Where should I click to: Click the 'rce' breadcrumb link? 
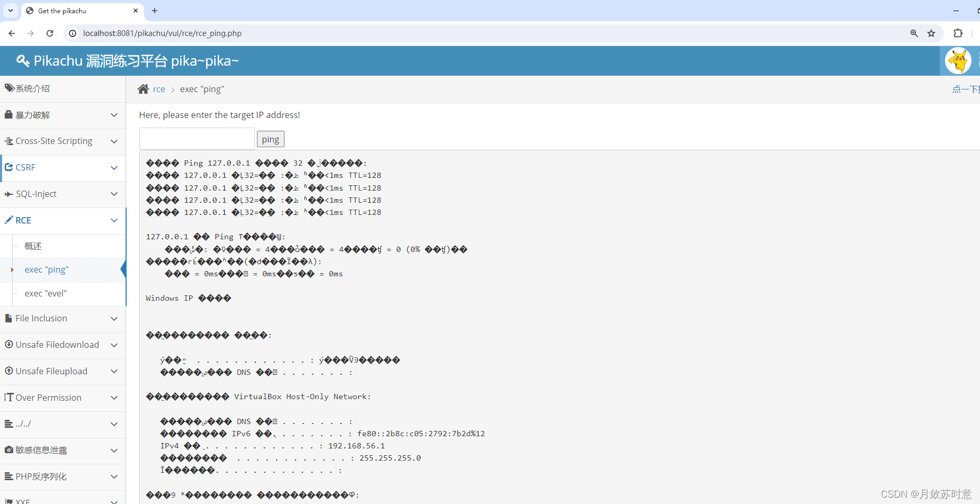coord(159,89)
